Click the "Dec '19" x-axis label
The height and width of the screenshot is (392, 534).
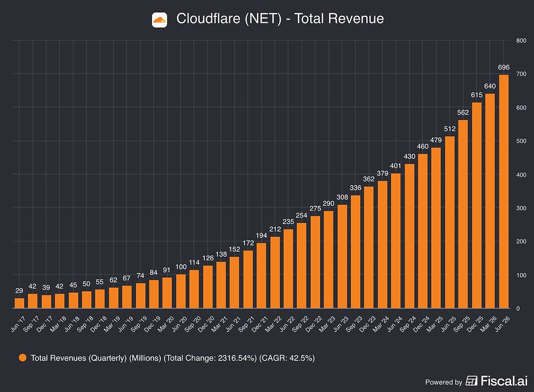152,323
